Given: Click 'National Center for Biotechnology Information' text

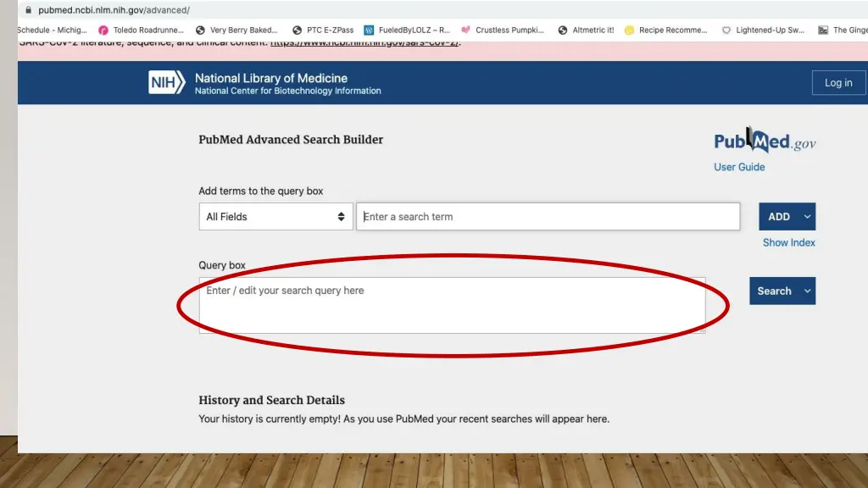Looking at the screenshot, I should point(288,91).
